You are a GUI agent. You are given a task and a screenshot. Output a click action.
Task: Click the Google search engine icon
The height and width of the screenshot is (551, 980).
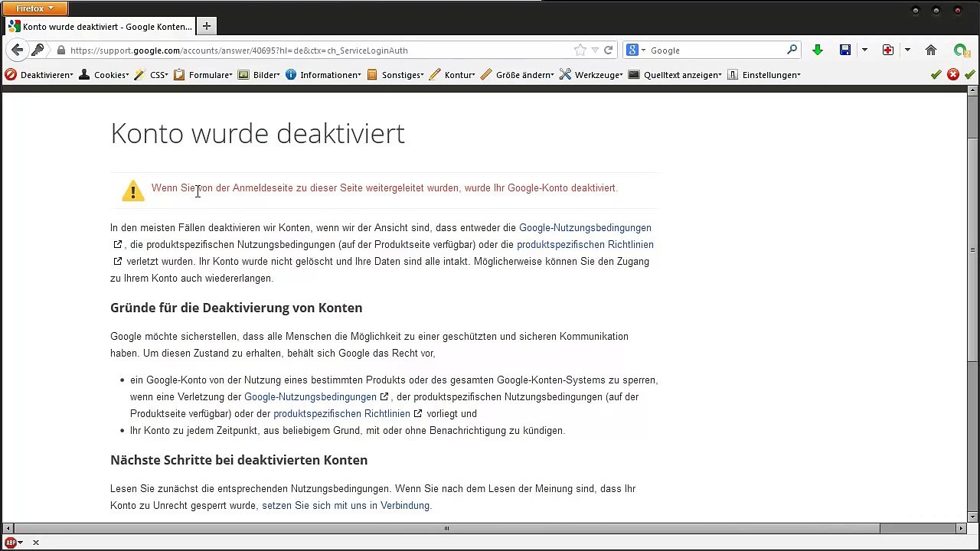(632, 51)
